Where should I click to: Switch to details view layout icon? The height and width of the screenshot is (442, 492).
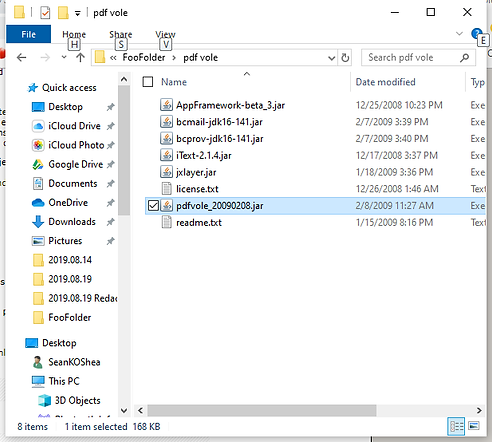click(456, 426)
